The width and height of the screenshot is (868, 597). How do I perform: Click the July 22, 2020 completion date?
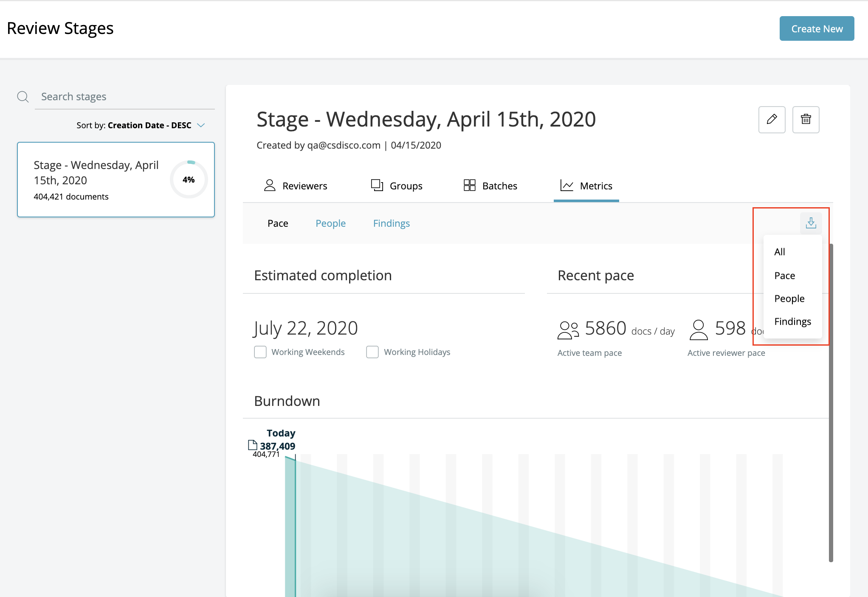[x=306, y=328]
